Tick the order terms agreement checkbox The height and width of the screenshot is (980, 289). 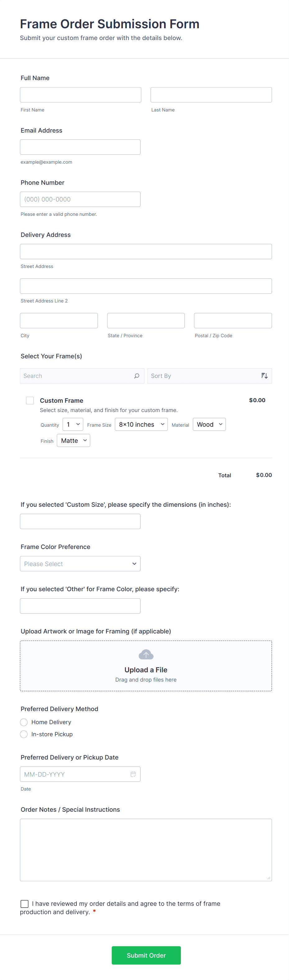click(x=25, y=904)
